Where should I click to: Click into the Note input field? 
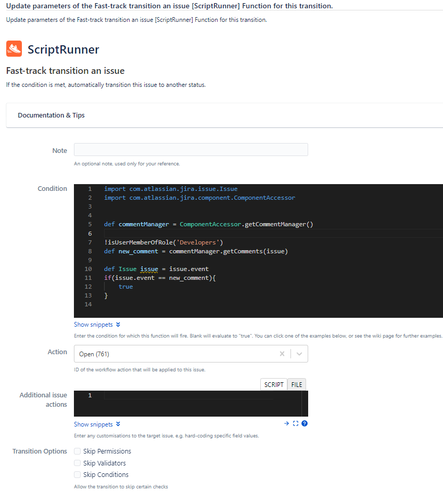[x=191, y=150]
